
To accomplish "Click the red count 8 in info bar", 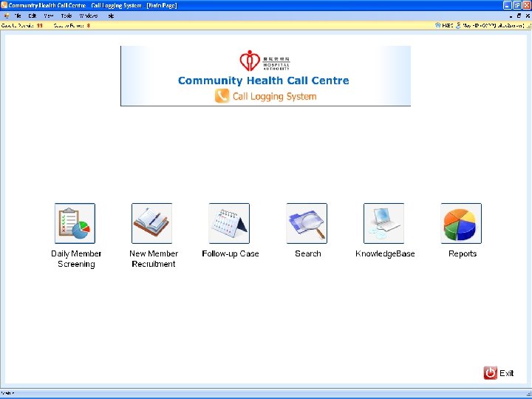I will [88, 25].
